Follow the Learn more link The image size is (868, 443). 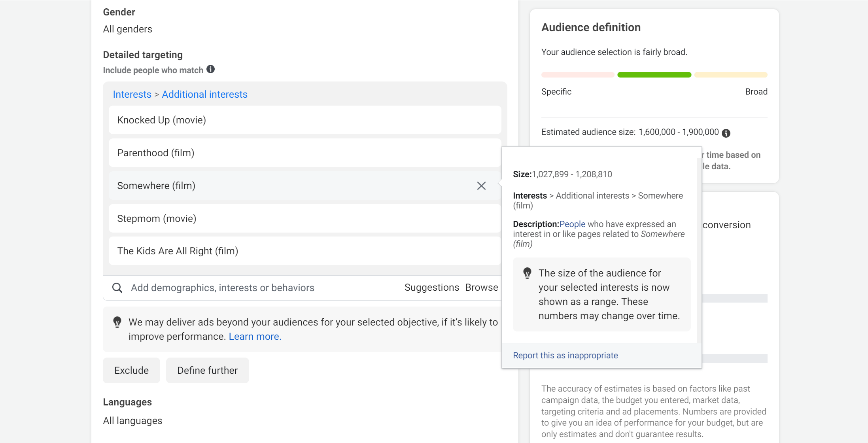(x=255, y=337)
